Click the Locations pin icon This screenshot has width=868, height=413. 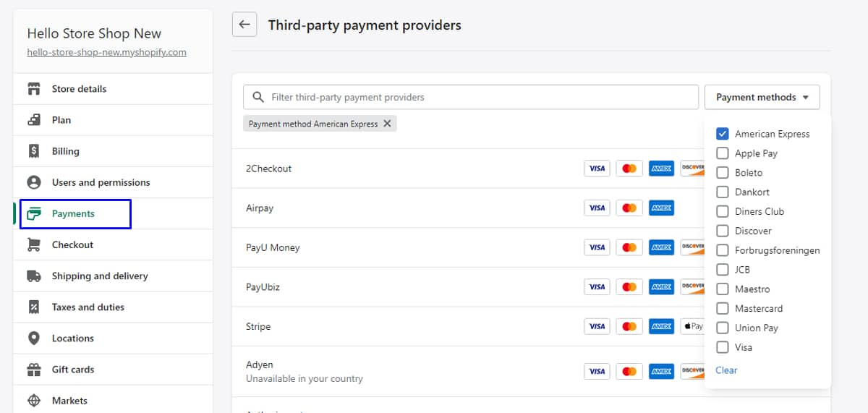pyautogui.click(x=33, y=338)
